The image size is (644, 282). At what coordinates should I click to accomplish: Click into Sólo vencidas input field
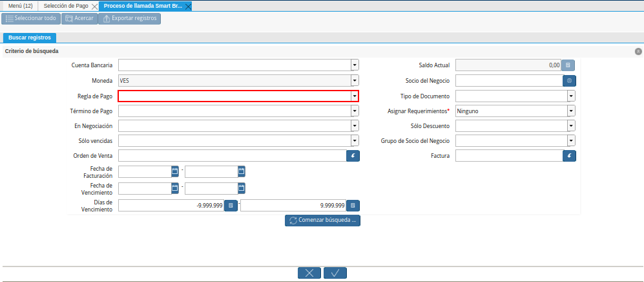pos(234,141)
